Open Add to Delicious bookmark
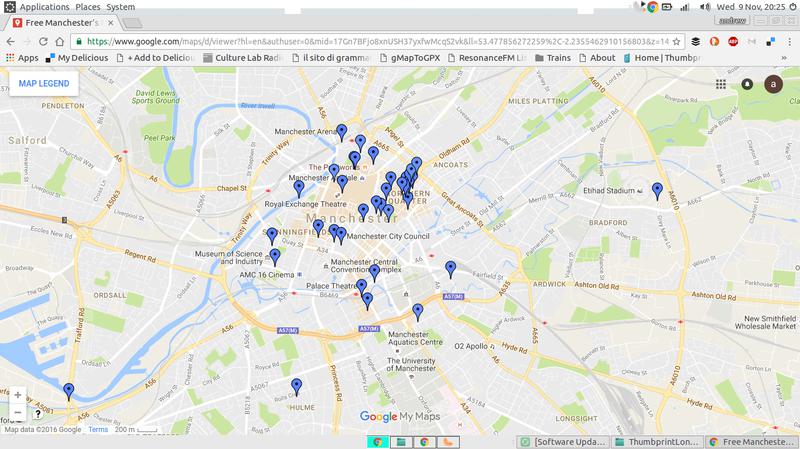This screenshot has width=800, height=449. coord(156,58)
